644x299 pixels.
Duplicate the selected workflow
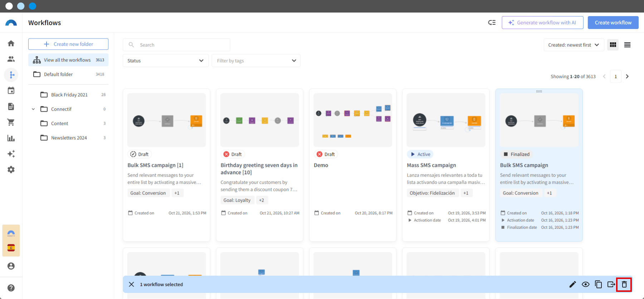coord(599,284)
